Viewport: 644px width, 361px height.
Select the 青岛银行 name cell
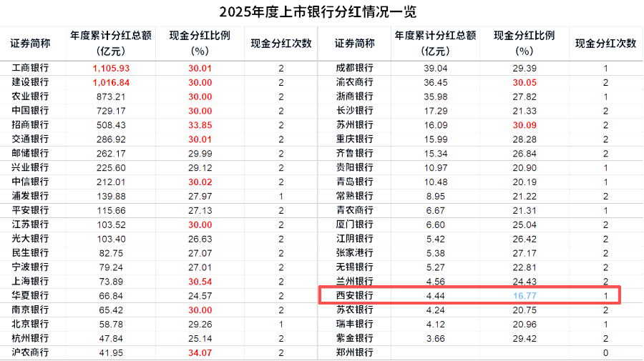pos(354,182)
